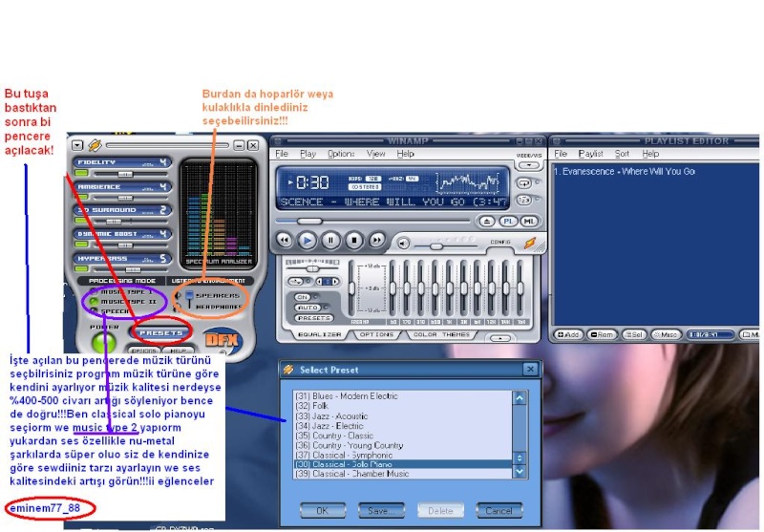Open Winamp View menu
The image size is (764, 532).
pyautogui.click(x=375, y=154)
